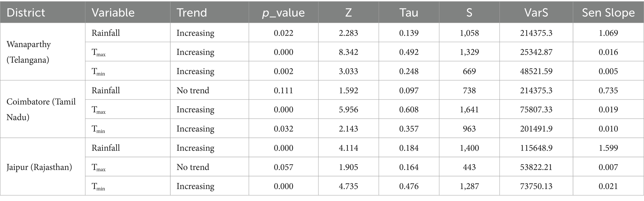This screenshot has width=644, height=201.
Task: Select the Tau column header
Action: (x=409, y=12)
